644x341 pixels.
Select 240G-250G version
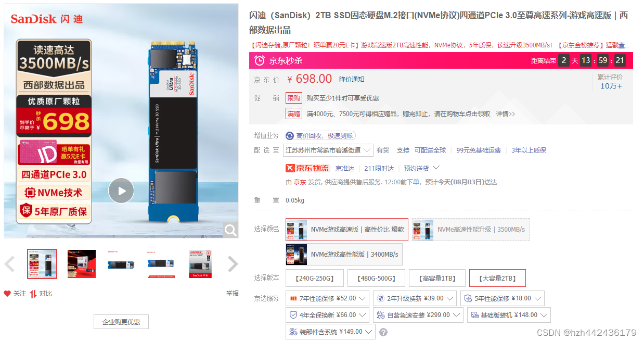pyautogui.click(x=315, y=278)
